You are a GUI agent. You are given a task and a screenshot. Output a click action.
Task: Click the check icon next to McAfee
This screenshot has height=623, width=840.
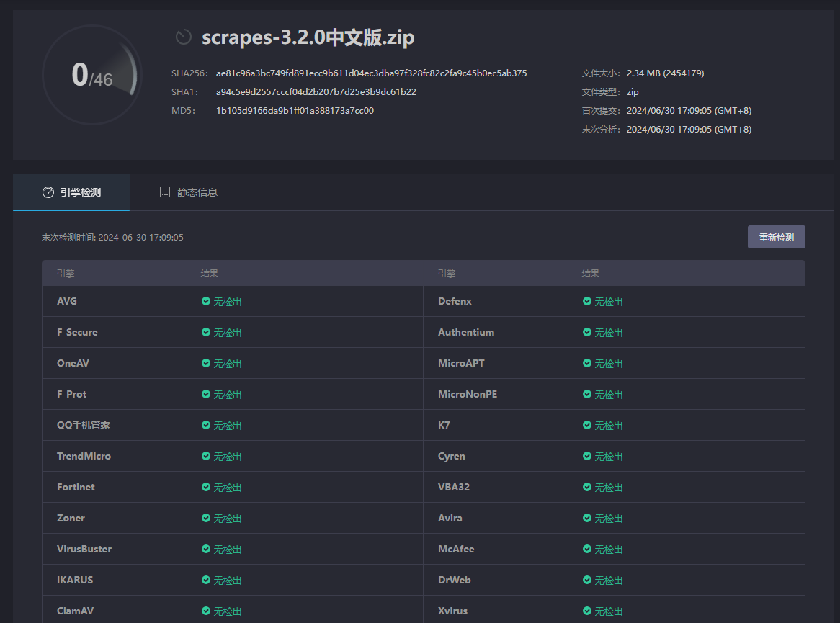pyautogui.click(x=587, y=549)
